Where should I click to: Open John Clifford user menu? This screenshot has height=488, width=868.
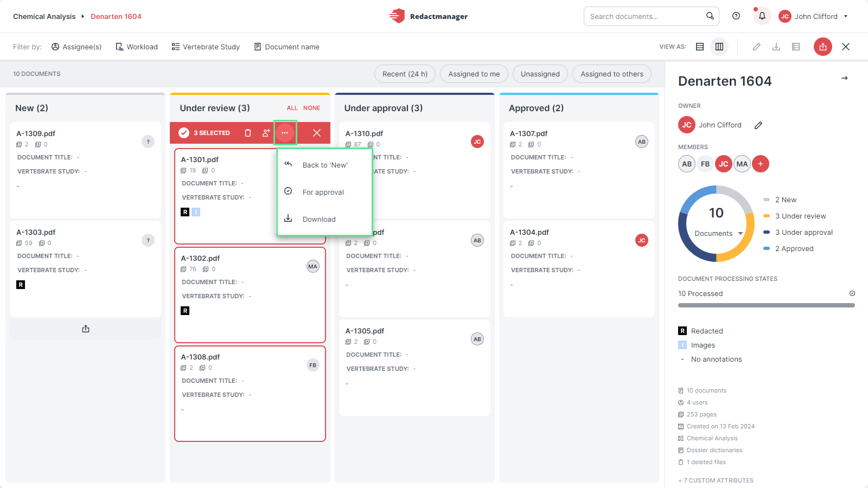coord(813,16)
